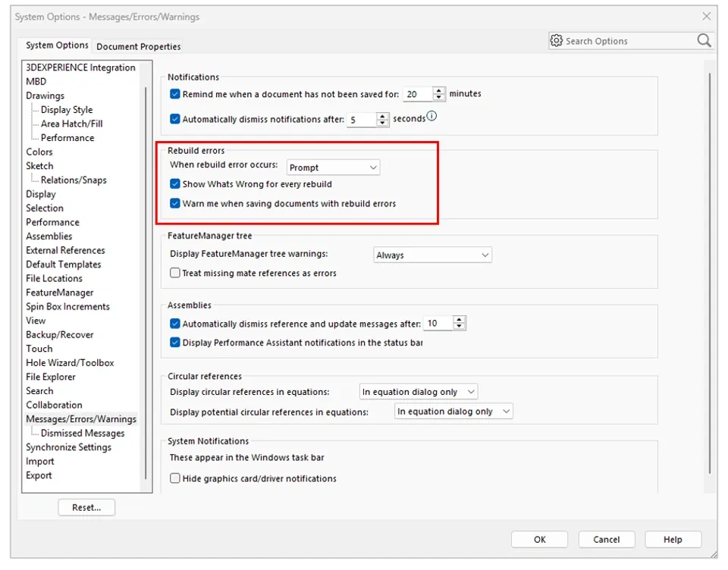This screenshot has height=570, width=728.
Task: Click the Cancel button
Action: point(607,540)
